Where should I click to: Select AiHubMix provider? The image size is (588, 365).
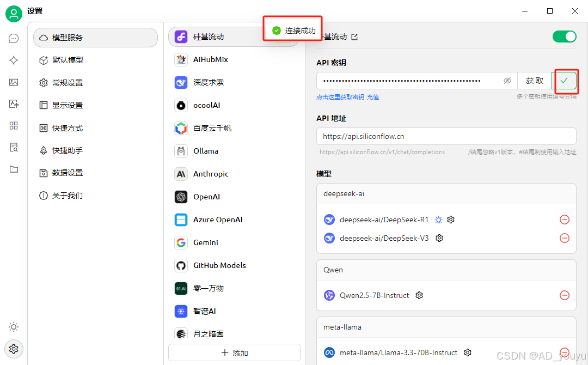[x=233, y=59]
